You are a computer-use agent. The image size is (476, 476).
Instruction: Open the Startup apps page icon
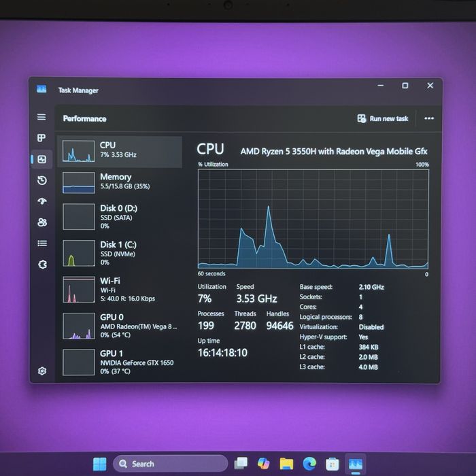[x=42, y=201]
